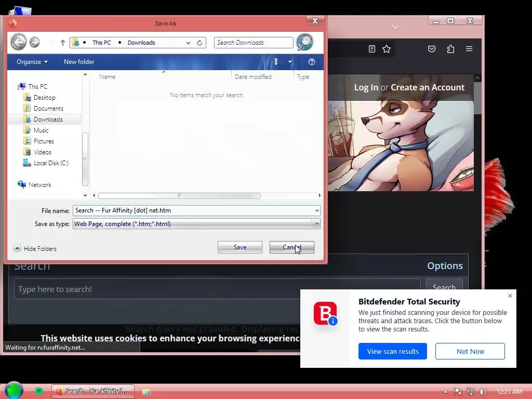
Task: Open the Firefox hamburger menu
Action: point(469,49)
